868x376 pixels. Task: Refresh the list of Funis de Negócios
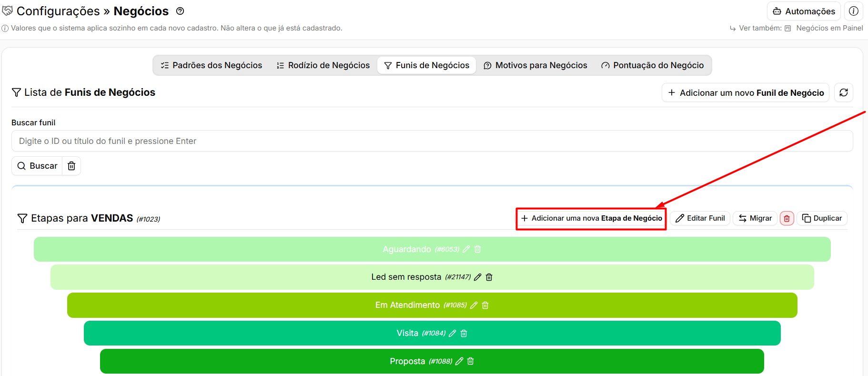844,92
